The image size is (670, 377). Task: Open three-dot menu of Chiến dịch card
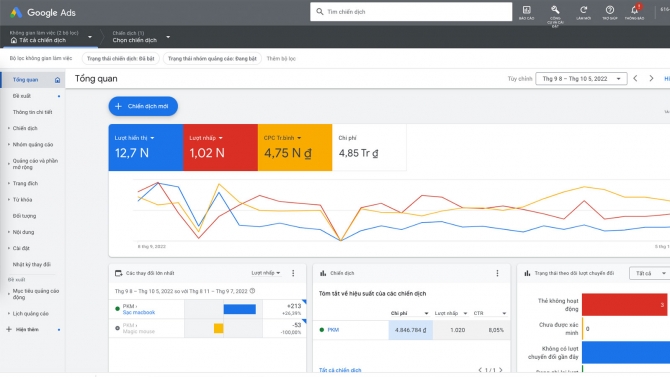pyautogui.click(x=497, y=273)
